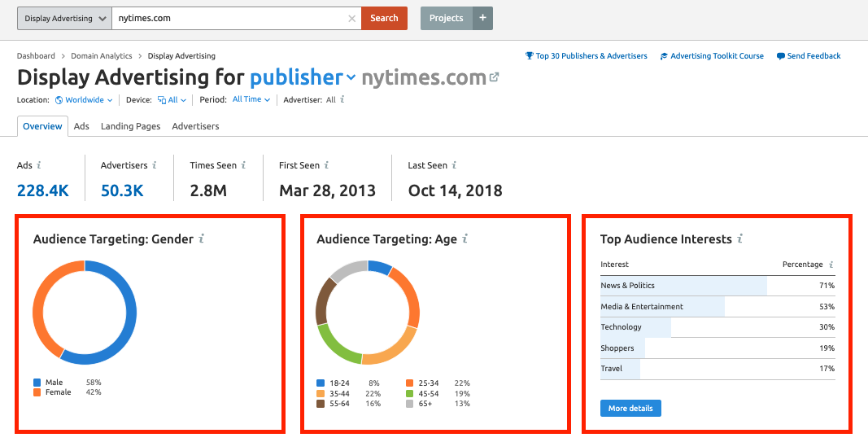Click the Send Feedback speech bubble icon
This screenshot has height=442, width=868.
coord(780,56)
